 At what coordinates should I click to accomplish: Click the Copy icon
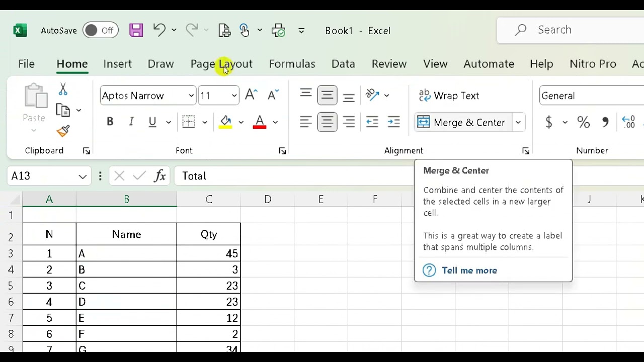click(63, 110)
